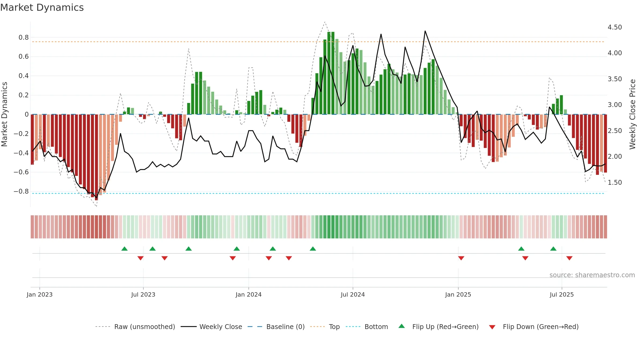Click the 3.00 price axis tick
Viewport: 644px width, 362px height.
click(615, 105)
